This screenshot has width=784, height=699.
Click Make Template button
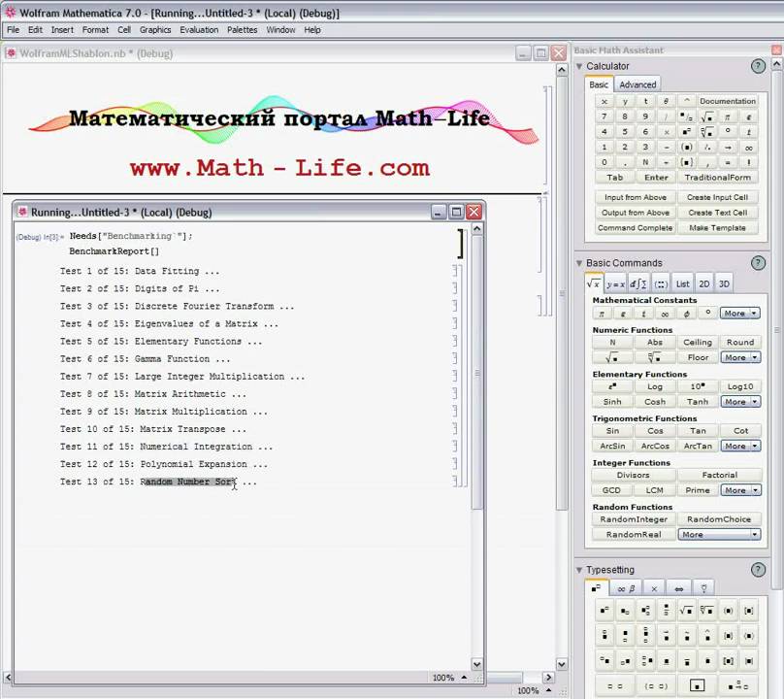[717, 228]
